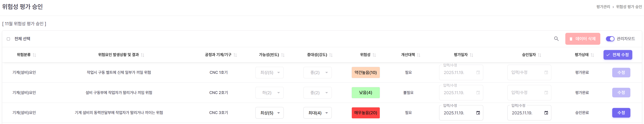Go to 평가관리 breadcrumb
The height and width of the screenshot is (124, 644).
click(603, 7)
